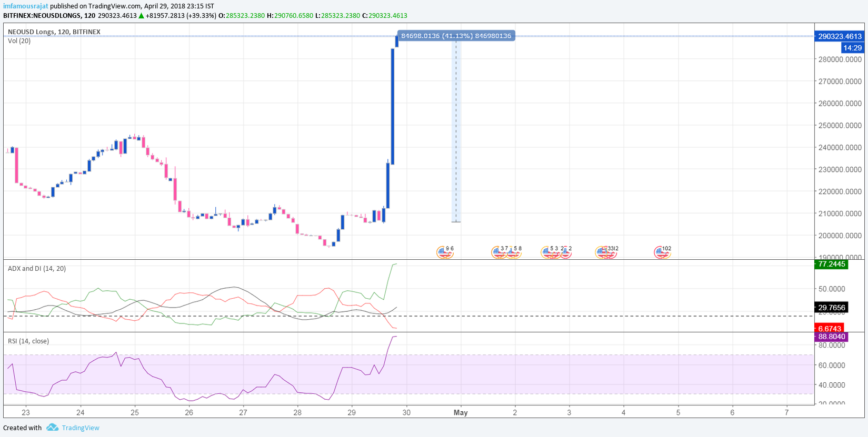Click the US flag event icon labeled 5 8
This screenshot has height=437, width=868.
click(x=513, y=252)
